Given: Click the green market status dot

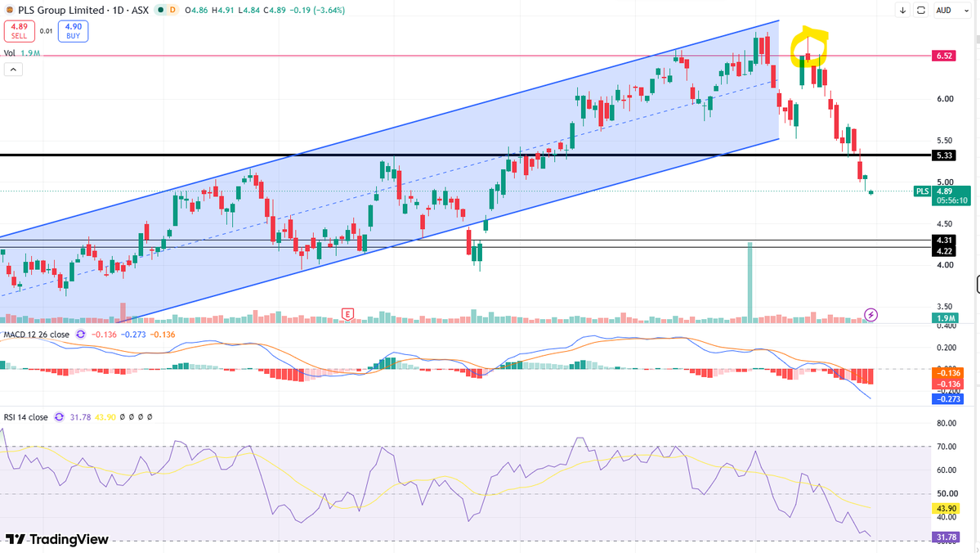Looking at the screenshot, I should 161,10.
